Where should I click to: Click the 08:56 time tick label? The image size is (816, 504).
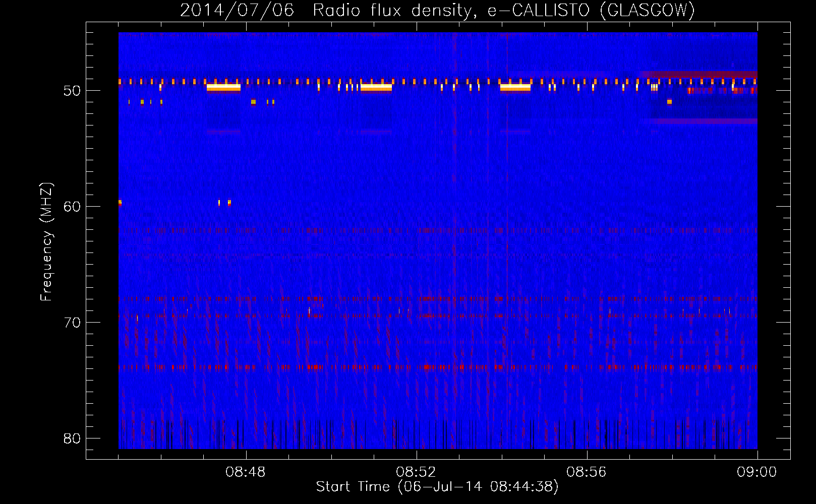click(587, 472)
